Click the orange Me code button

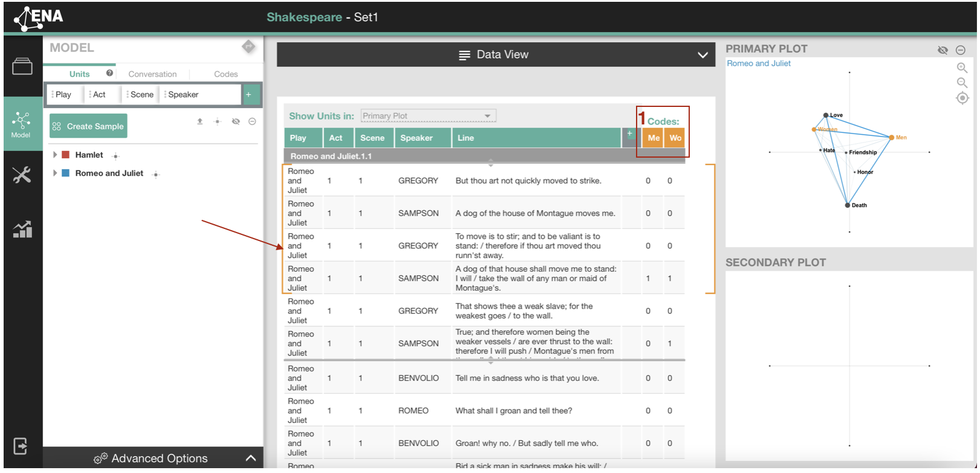(x=654, y=138)
